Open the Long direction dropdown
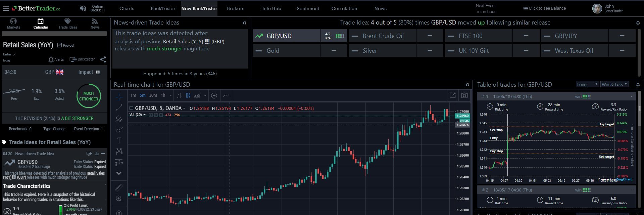 point(587,84)
